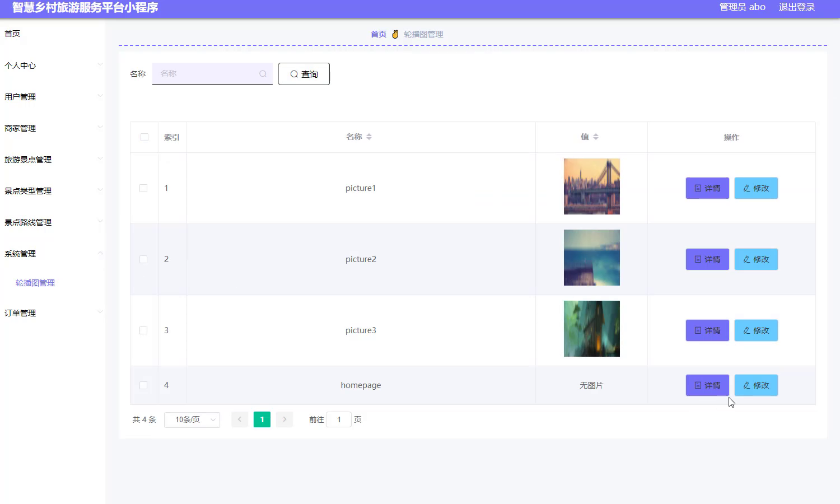Click the picture2 ocean thumbnail
Screen dimensions: 840x504
(x=592, y=258)
